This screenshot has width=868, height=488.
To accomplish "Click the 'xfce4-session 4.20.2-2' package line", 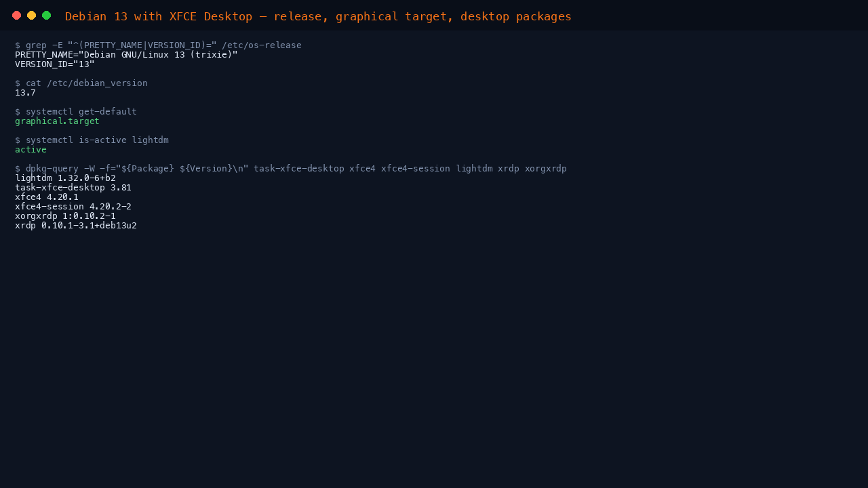I will (73, 207).
